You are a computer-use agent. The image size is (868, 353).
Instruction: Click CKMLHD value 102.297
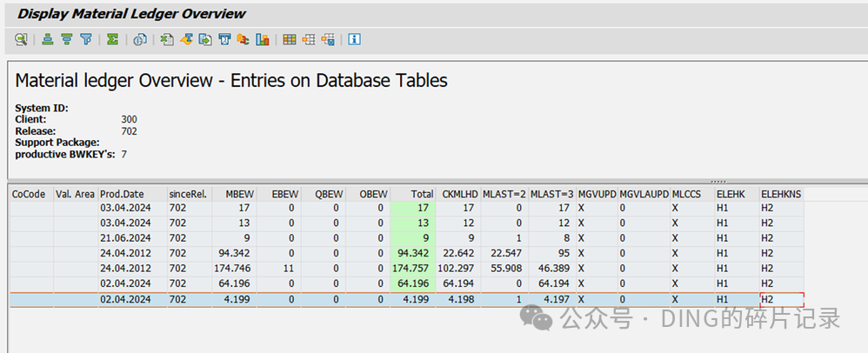(x=458, y=269)
